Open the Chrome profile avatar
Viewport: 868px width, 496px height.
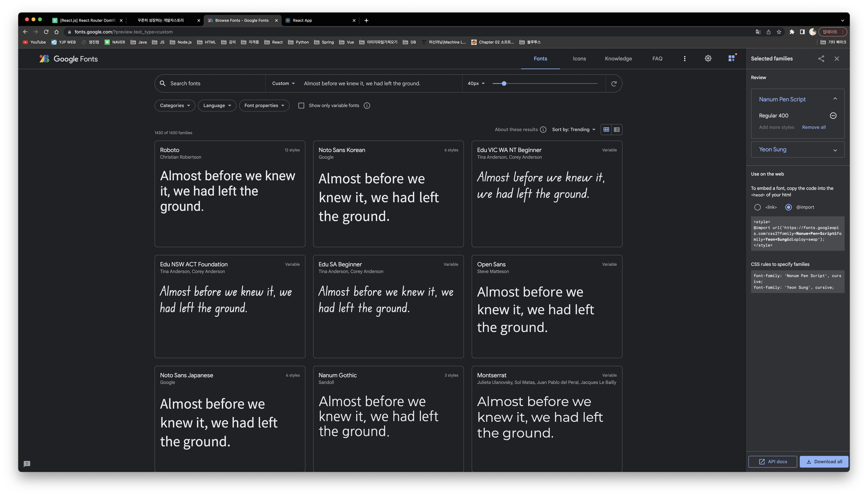point(813,32)
